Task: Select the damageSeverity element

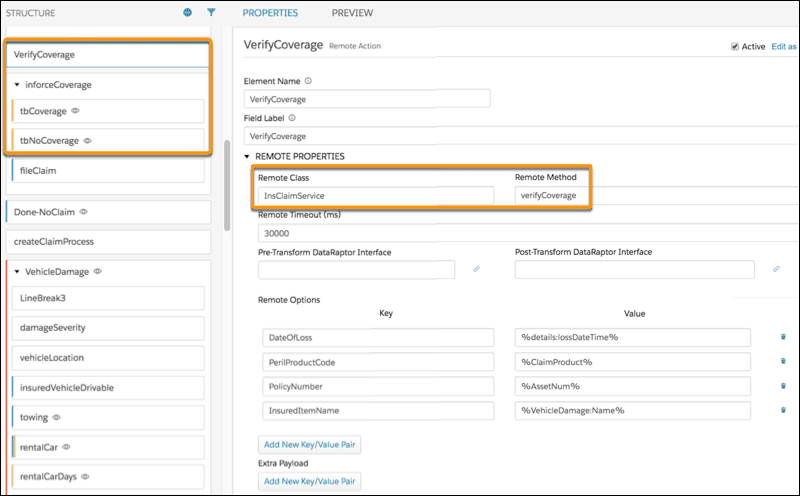Action: click(x=108, y=328)
